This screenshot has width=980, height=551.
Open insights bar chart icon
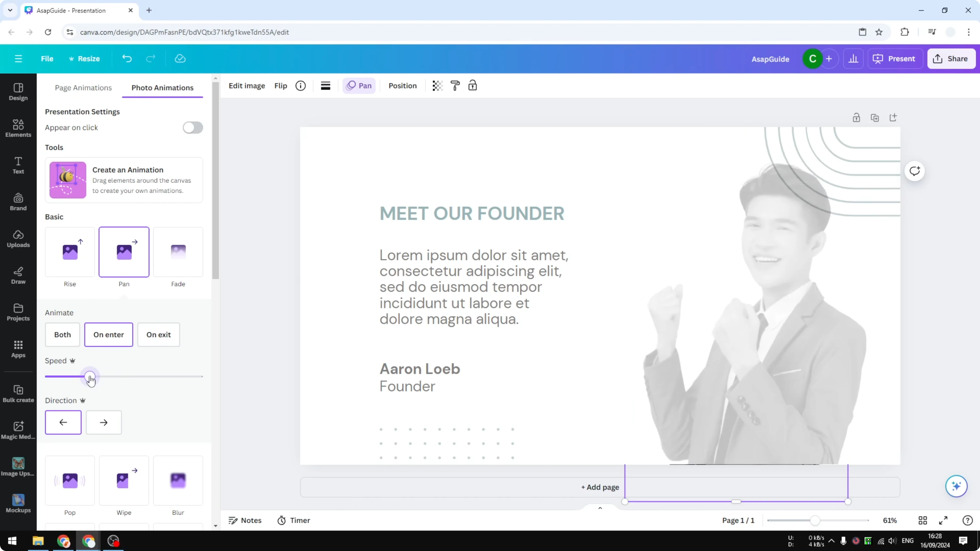(x=853, y=59)
